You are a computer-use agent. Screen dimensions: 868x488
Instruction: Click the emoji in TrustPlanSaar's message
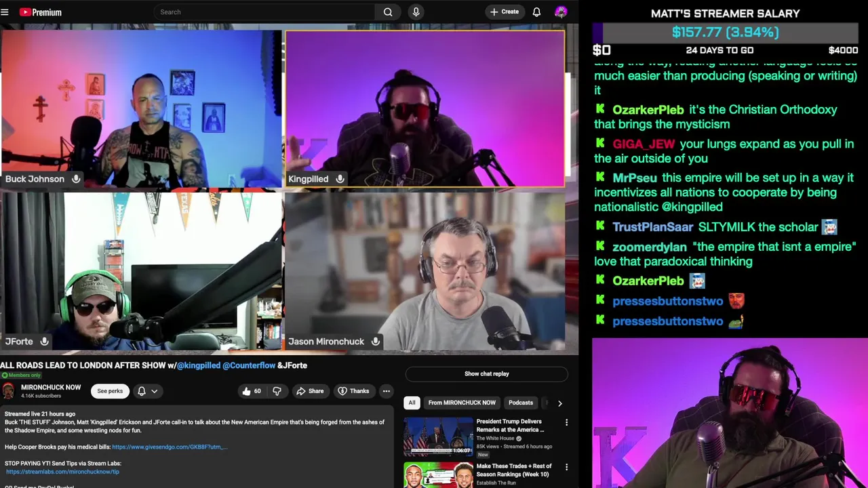tap(829, 227)
